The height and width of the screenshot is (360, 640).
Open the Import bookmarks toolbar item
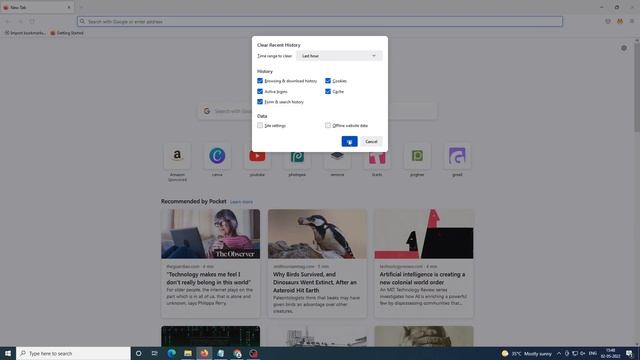pyautogui.click(x=25, y=33)
